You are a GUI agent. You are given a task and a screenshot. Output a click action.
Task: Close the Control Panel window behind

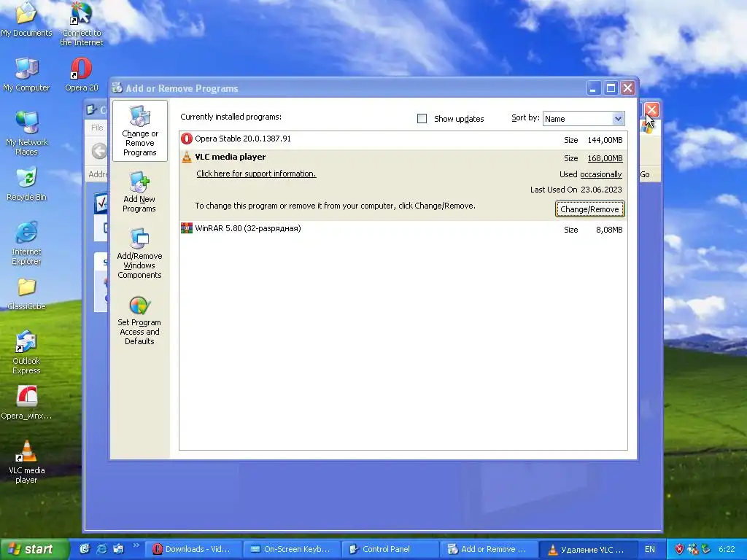[x=651, y=110]
